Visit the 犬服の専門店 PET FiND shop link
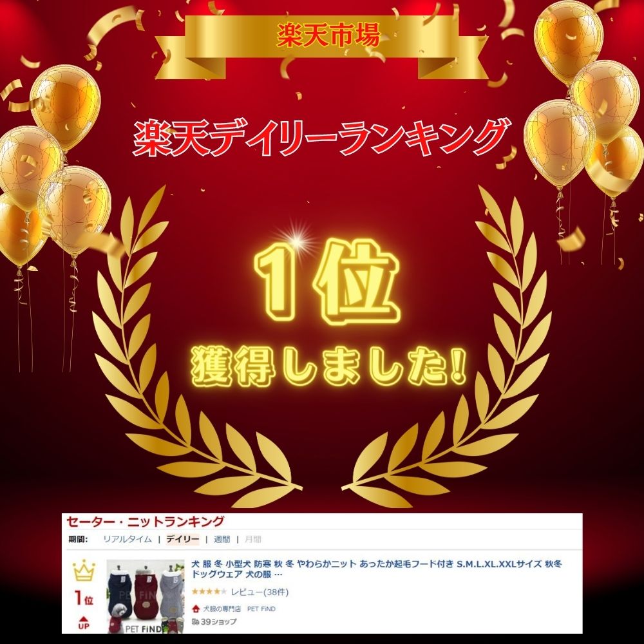The image size is (644, 644). coord(239,609)
